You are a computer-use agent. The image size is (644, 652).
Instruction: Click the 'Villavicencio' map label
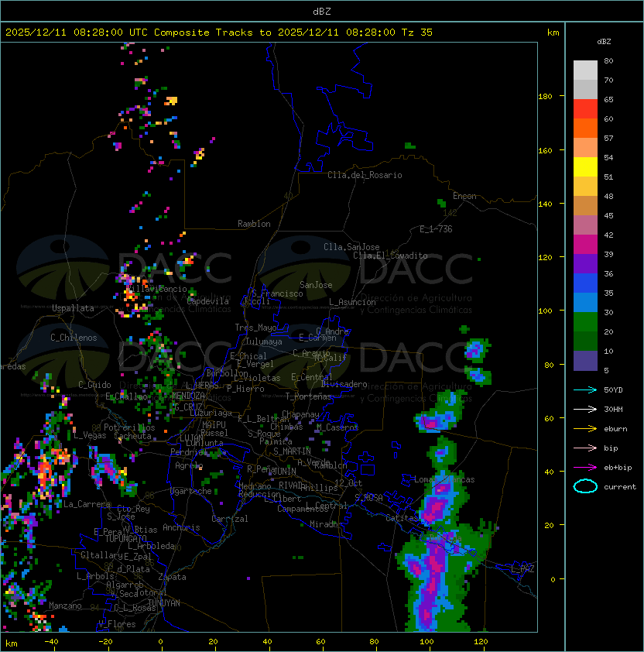[156, 289]
